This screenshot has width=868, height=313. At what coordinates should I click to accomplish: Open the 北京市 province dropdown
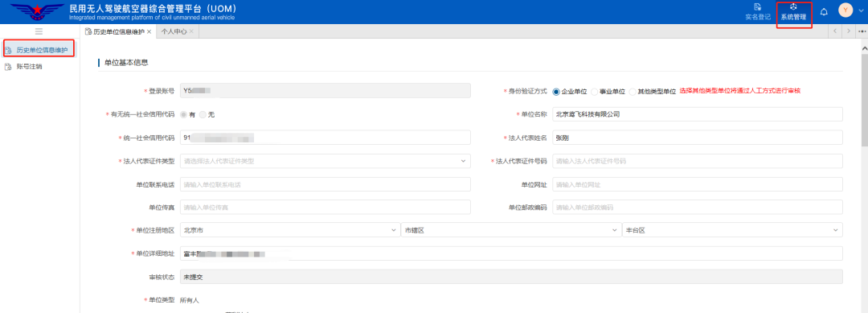[289, 230]
